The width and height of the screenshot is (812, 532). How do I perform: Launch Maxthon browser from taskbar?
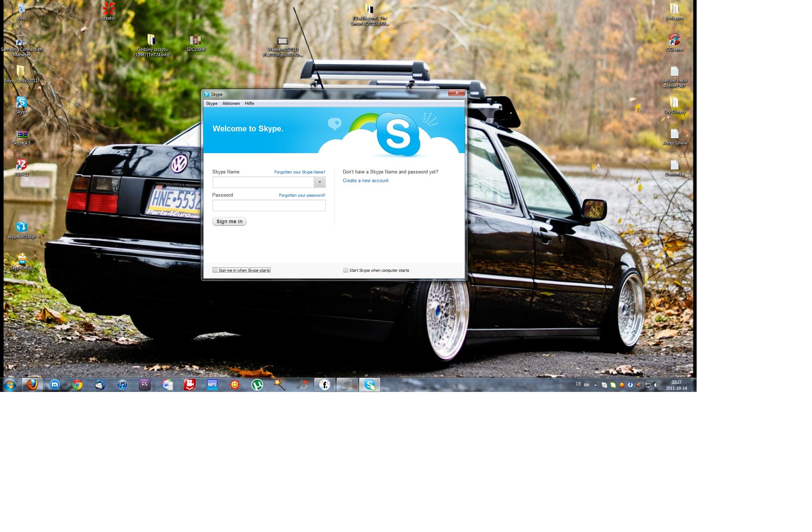click(x=55, y=385)
